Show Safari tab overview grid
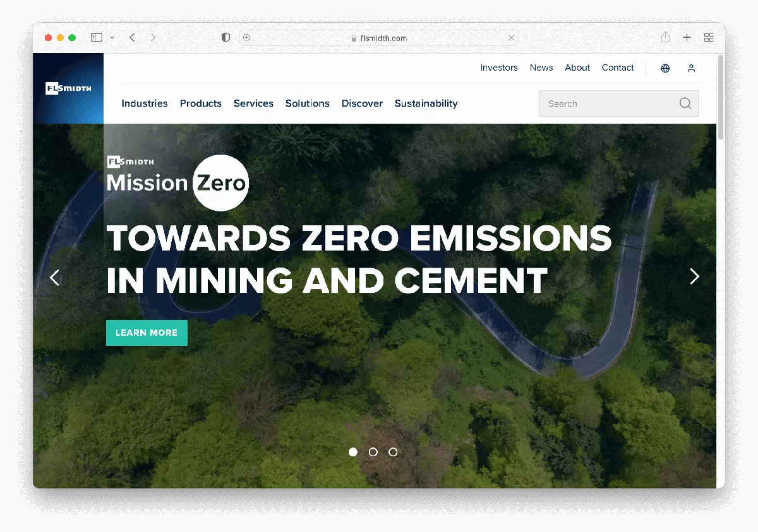This screenshot has height=532, width=758. [x=709, y=38]
